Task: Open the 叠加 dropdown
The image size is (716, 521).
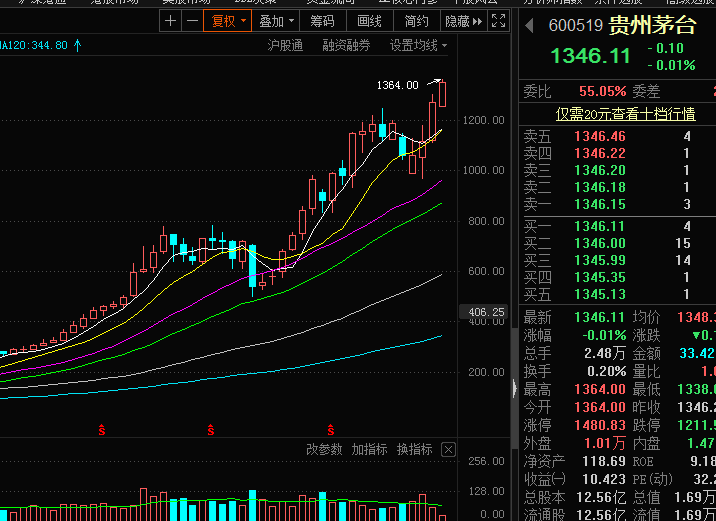Action: coord(276,21)
